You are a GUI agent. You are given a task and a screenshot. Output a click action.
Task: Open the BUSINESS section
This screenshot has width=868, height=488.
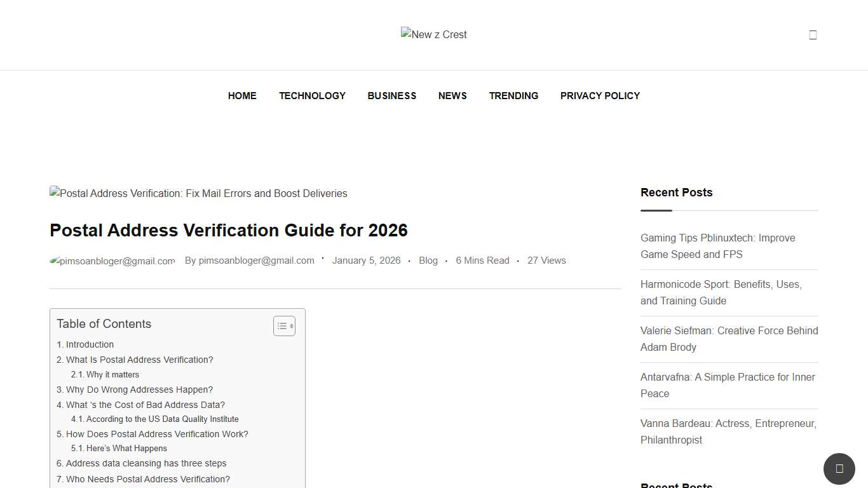point(391,96)
